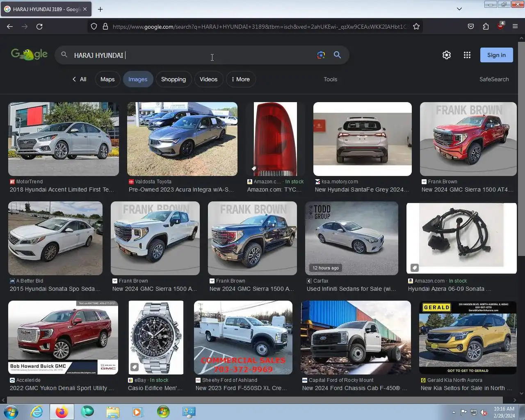525x420 pixels.
Task: Open the Ford F-550SD commercial truck image
Action: point(243,338)
